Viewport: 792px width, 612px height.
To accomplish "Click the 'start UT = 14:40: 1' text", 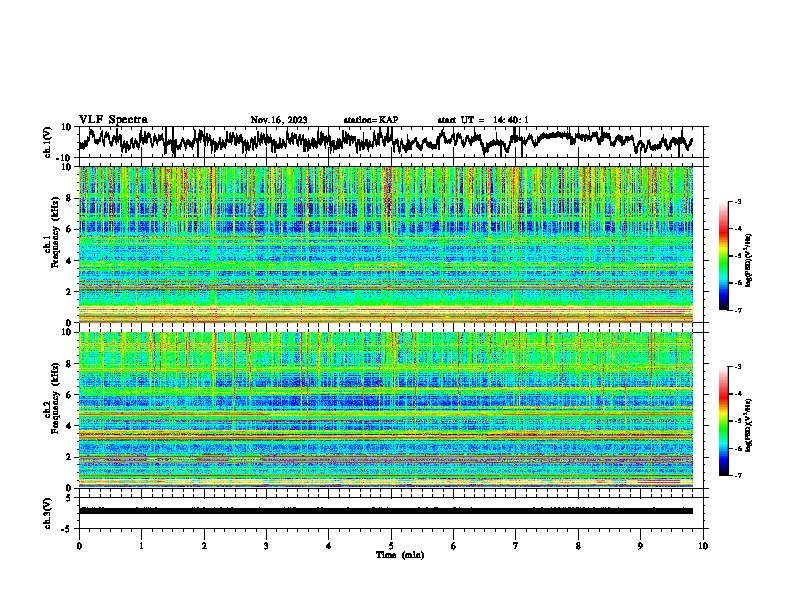I will pyautogui.click(x=483, y=120).
